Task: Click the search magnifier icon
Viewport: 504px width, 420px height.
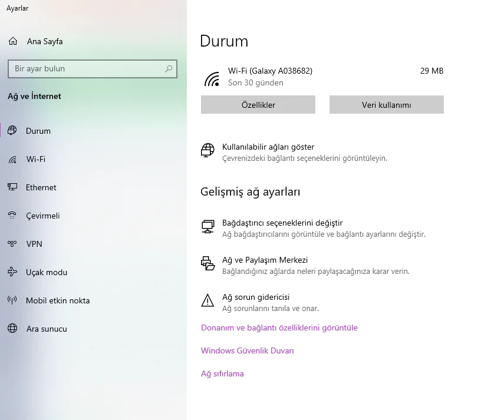Action: click(x=169, y=68)
